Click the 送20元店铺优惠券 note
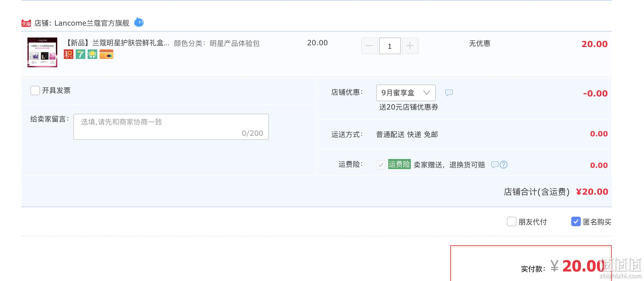 pyautogui.click(x=409, y=107)
